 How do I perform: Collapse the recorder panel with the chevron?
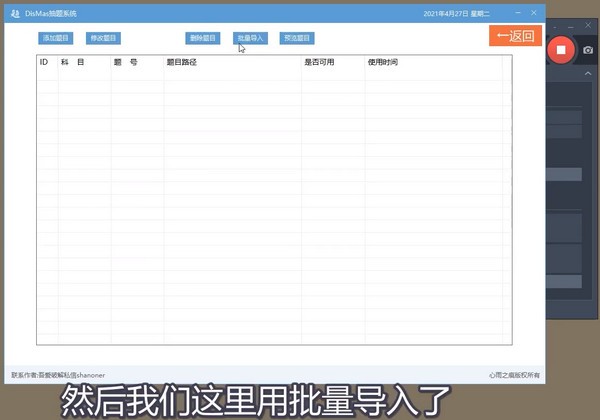[x=588, y=73]
